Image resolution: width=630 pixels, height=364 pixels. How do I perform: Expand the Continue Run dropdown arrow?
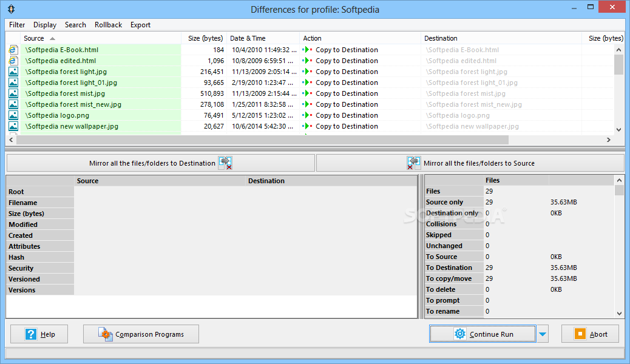tap(543, 334)
